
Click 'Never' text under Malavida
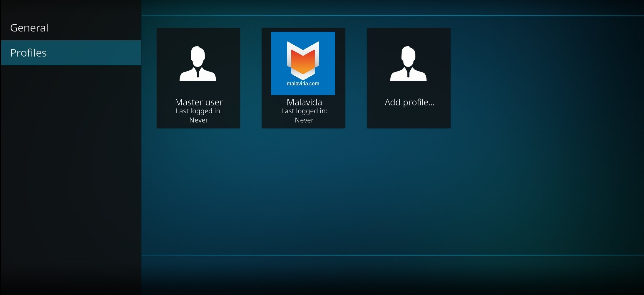tap(304, 120)
